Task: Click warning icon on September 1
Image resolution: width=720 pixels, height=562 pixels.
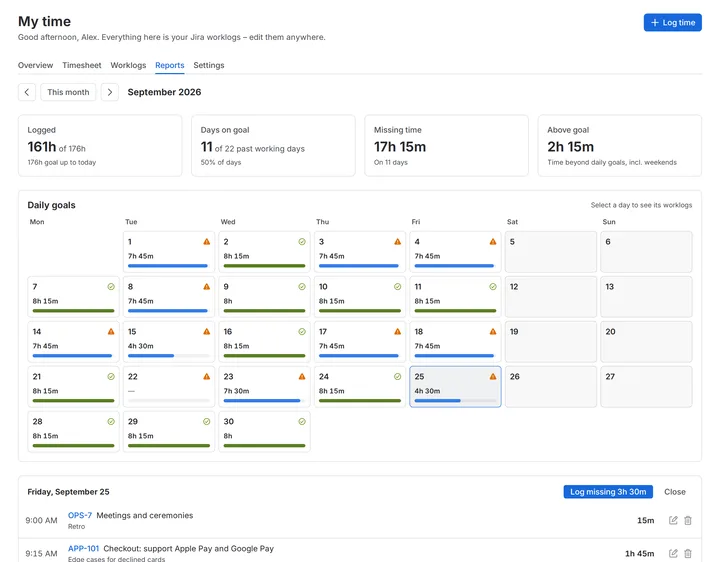Action: (x=207, y=242)
